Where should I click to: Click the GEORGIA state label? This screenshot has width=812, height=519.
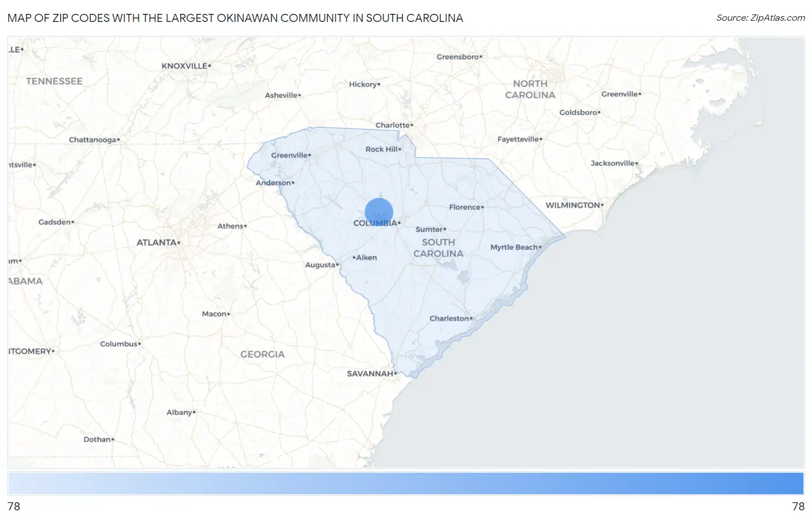click(x=263, y=354)
